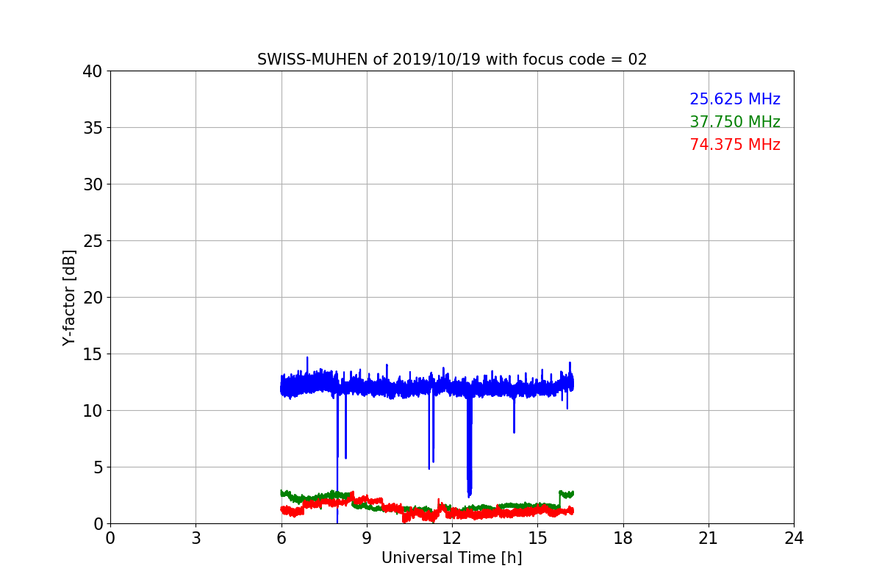Select the red 74.375 MHz legend label
882x588 pixels.
tap(735, 145)
